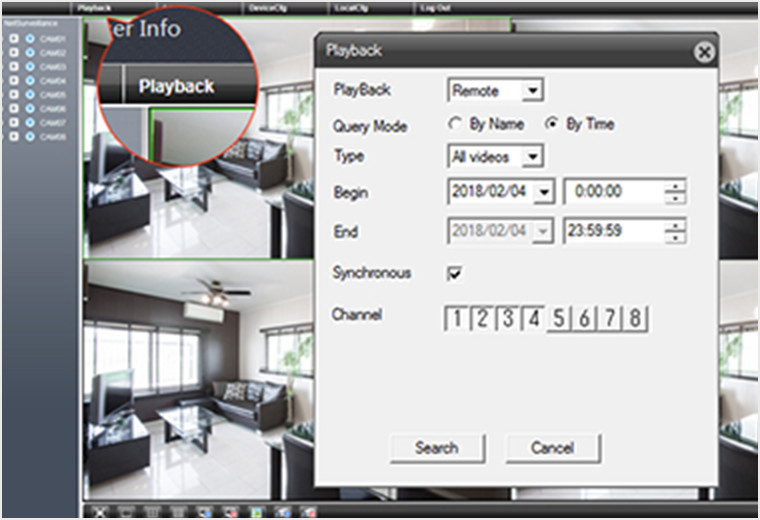Click the Cancel button

click(553, 448)
